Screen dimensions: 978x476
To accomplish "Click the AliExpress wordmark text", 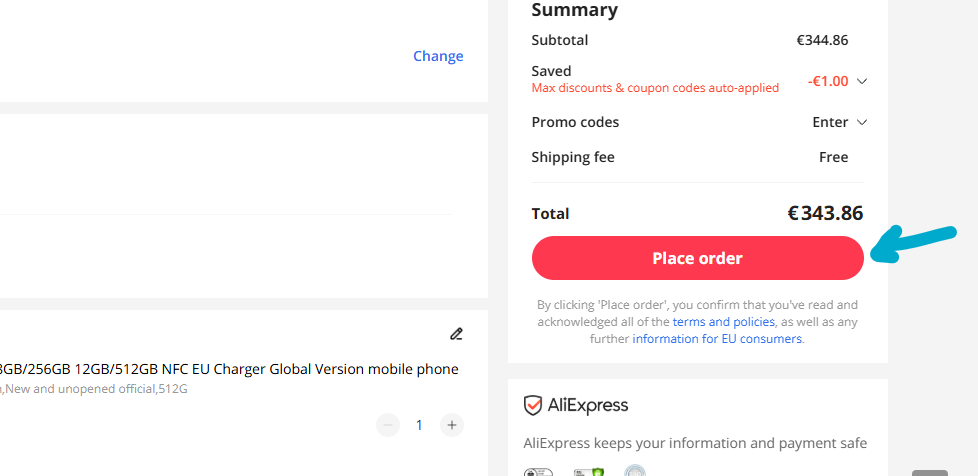I will click(x=588, y=406).
